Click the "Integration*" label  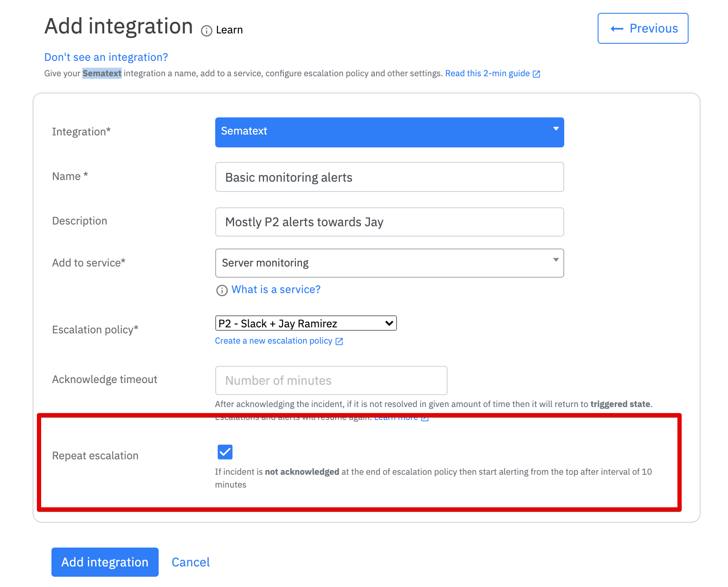click(x=81, y=132)
